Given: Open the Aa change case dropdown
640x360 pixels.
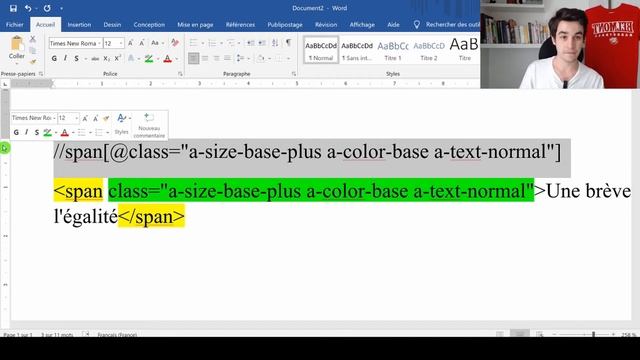Looking at the screenshot, I should (157, 43).
